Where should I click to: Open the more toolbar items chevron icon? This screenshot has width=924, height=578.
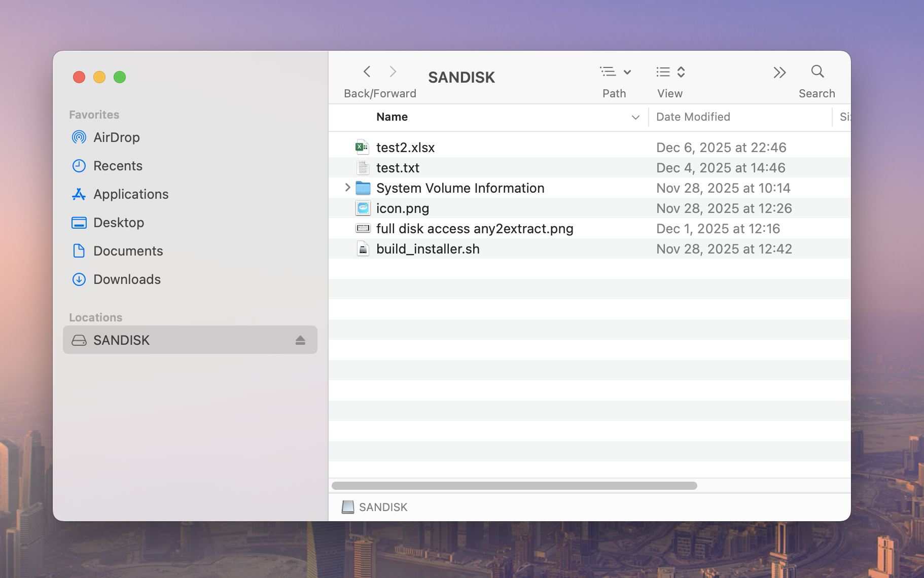[779, 73]
